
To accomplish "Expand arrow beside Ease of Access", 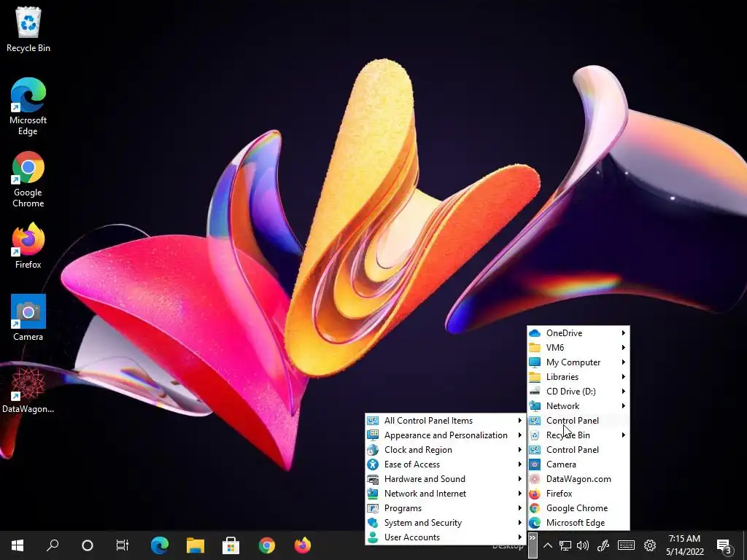I will (519, 464).
